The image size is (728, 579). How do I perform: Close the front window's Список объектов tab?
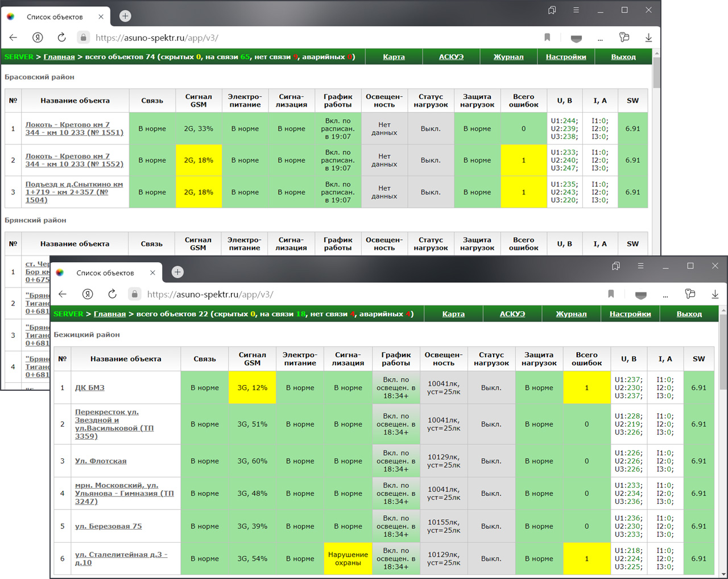point(152,272)
